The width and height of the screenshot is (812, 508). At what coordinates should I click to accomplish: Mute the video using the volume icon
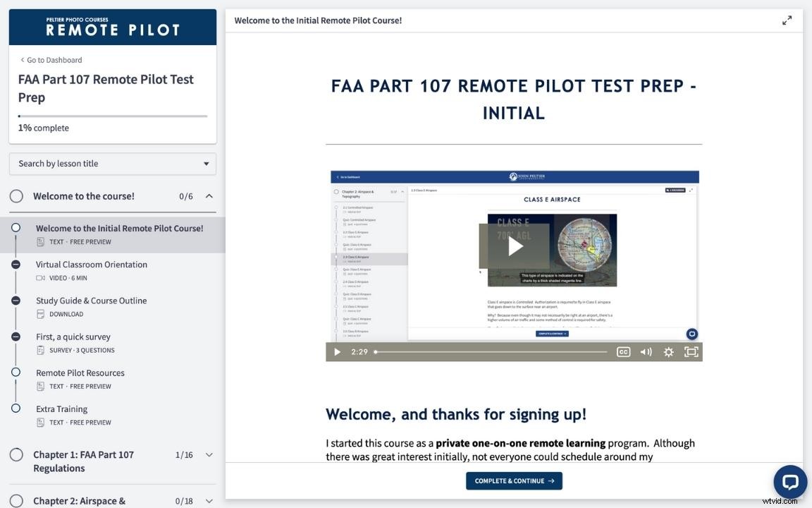tap(646, 351)
